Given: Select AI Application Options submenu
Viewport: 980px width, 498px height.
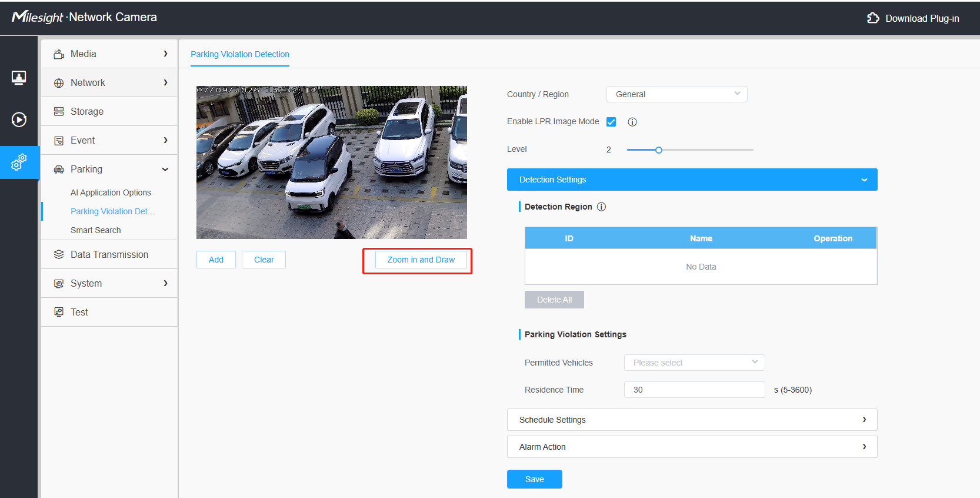Looking at the screenshot, I should [x=111, y=192].
